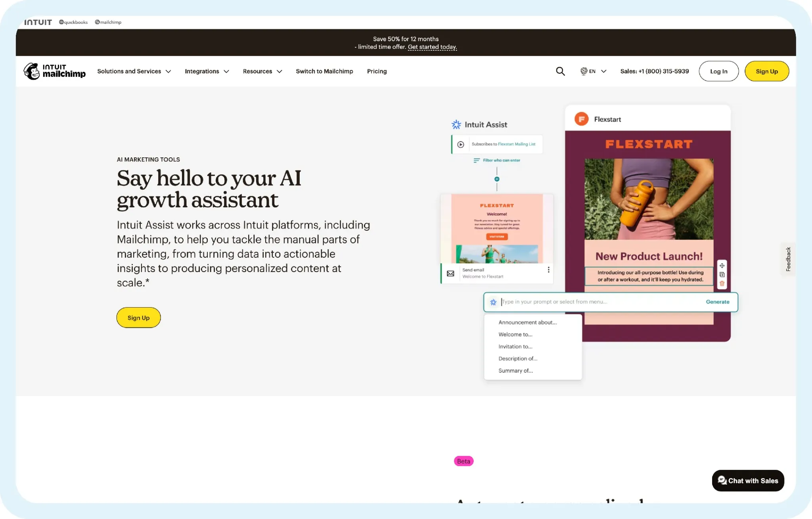812x519 pixels.
Task: Open Switch to Mailchimp in the nav
Action: pos(324,71)
